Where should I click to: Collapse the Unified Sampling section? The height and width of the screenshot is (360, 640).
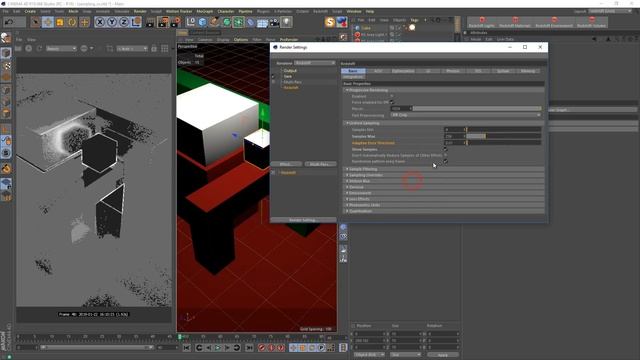pos(347,123)
